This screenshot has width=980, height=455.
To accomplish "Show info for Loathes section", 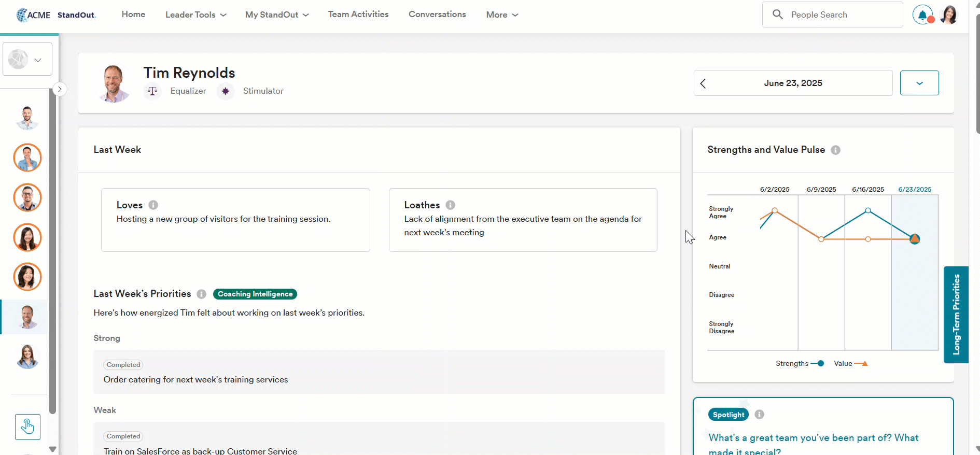I will point(451,205).
